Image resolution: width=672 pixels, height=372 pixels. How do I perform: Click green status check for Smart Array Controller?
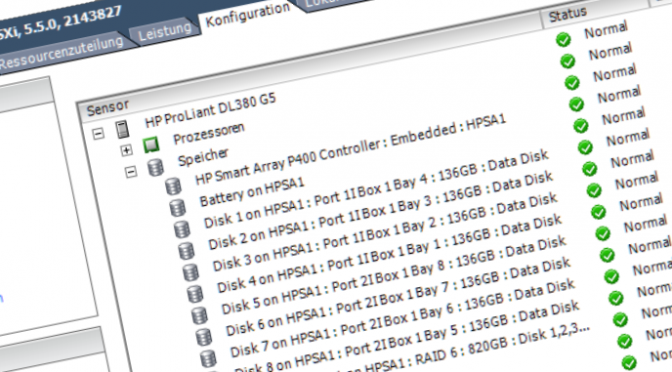tap(576, 104)
